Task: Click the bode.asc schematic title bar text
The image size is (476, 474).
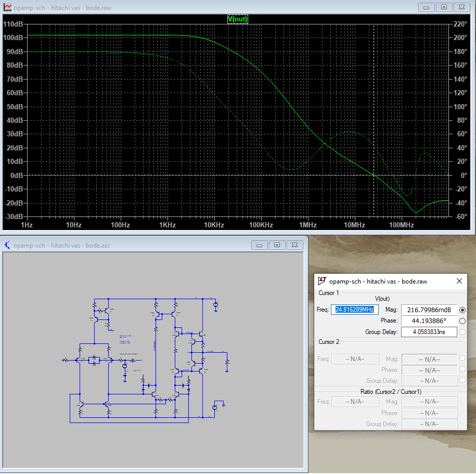Action: click(x=62, y=246)
